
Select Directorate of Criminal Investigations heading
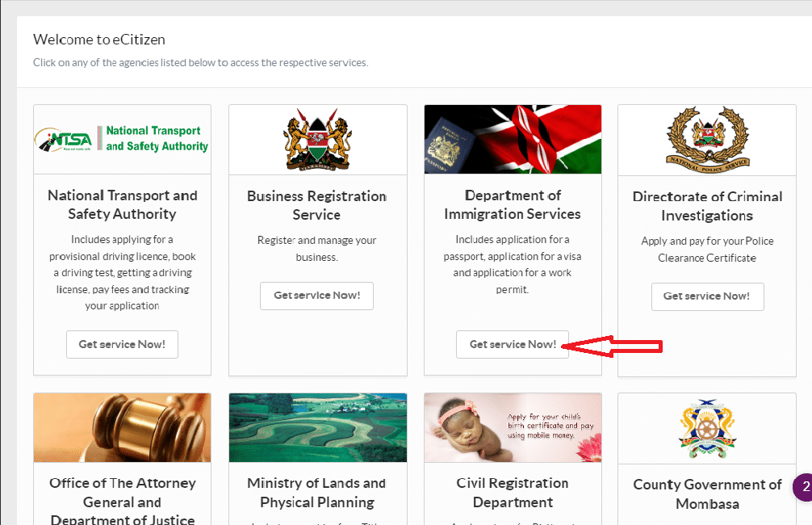coord(707,206)
